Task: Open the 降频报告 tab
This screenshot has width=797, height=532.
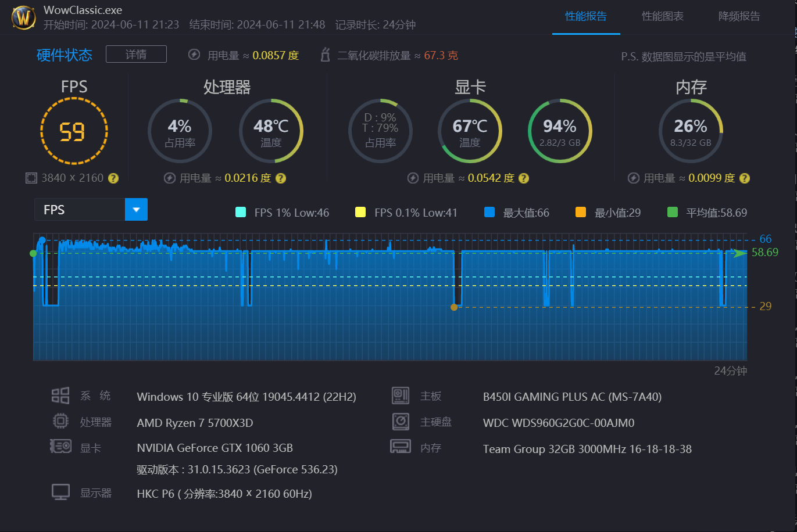Action: pos(739,16)
